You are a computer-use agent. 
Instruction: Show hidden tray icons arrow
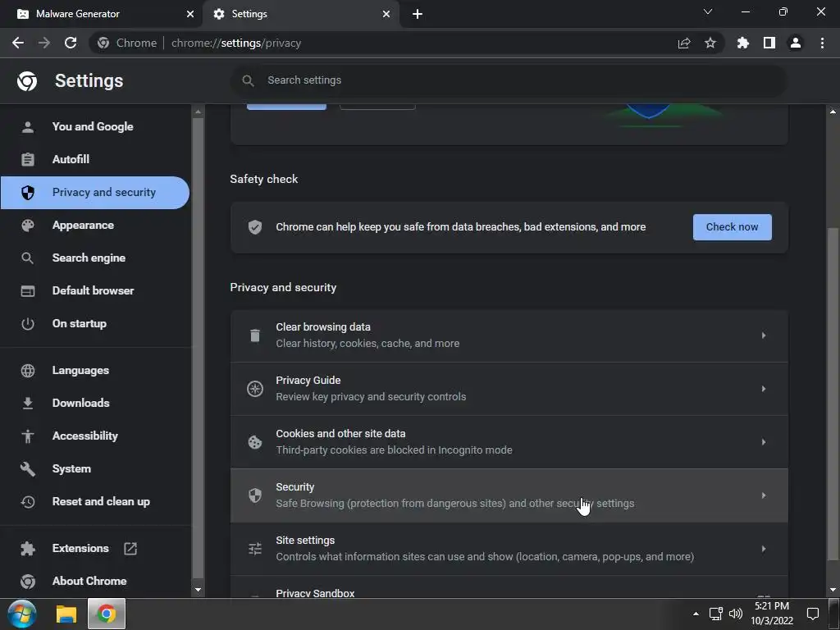point(696,614)
